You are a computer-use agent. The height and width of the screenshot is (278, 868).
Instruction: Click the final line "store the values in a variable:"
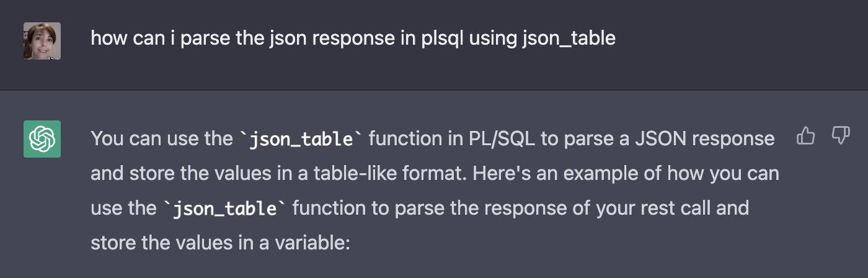221,243
